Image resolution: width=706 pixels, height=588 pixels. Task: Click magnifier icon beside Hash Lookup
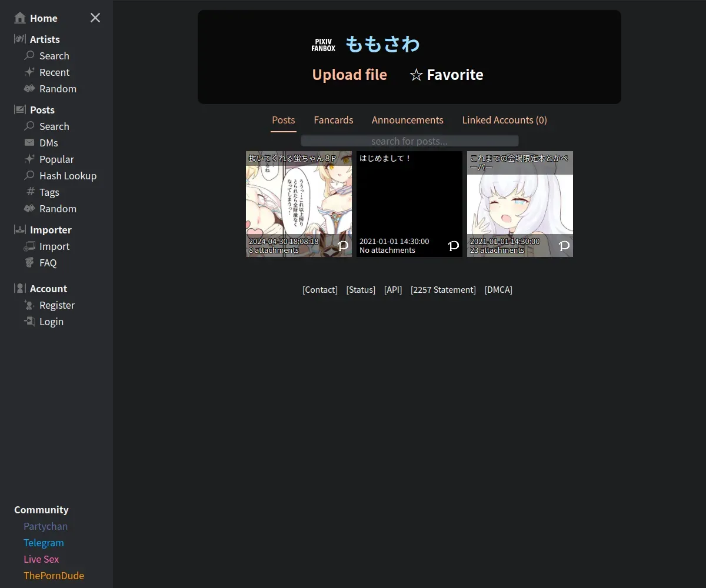[x=29, y=175]
